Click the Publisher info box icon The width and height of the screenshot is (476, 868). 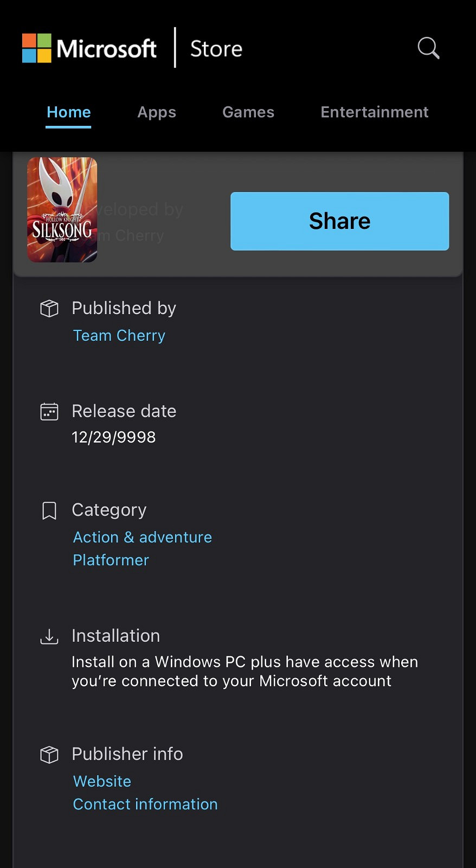click(x=49, y=755)
